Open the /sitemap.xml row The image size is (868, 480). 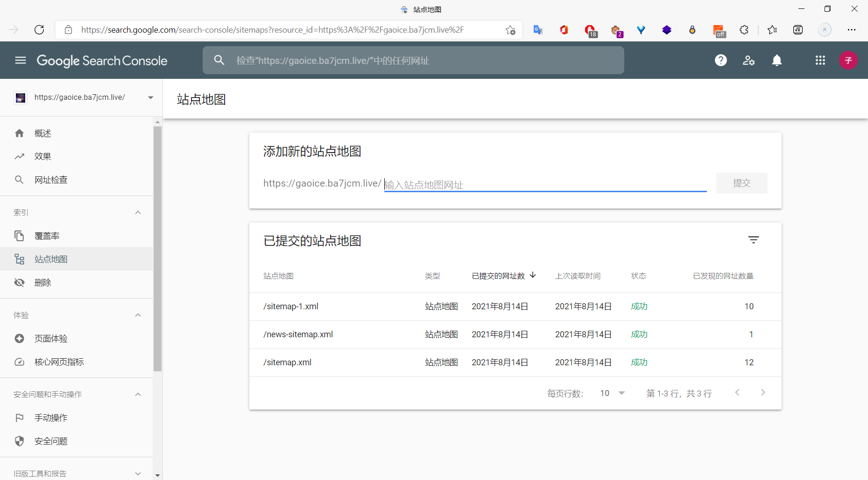515,362
